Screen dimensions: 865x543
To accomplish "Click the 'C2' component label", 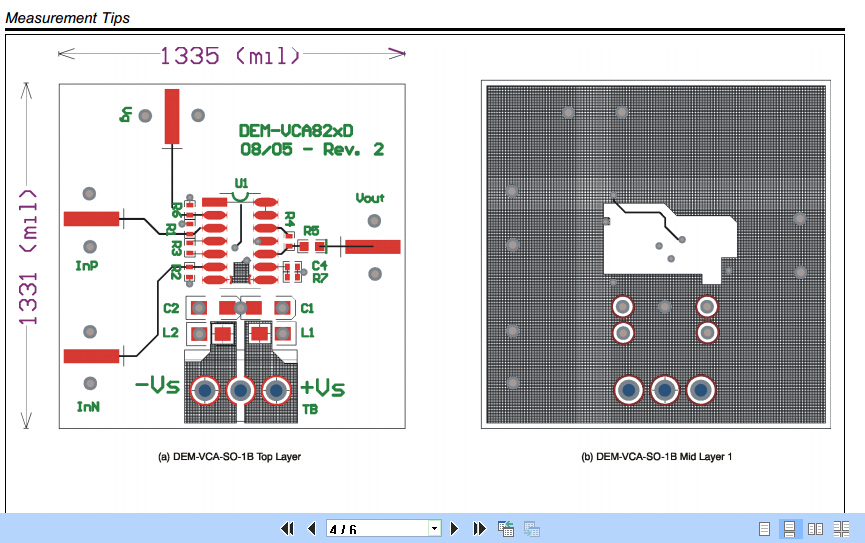I will coord(171,308).
